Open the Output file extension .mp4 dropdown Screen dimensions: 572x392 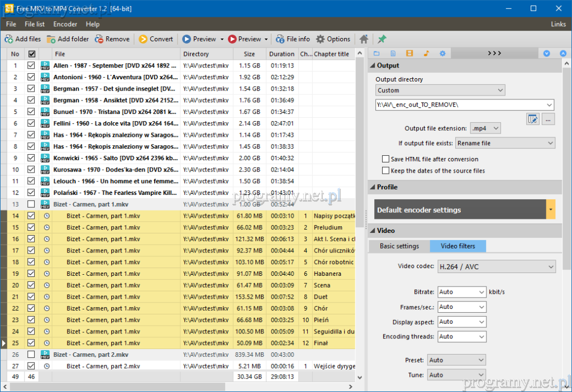coord(485,128)
